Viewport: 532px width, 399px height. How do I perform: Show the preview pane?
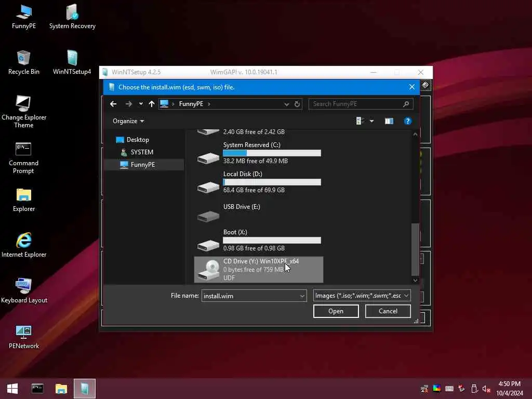click(389, 121)
